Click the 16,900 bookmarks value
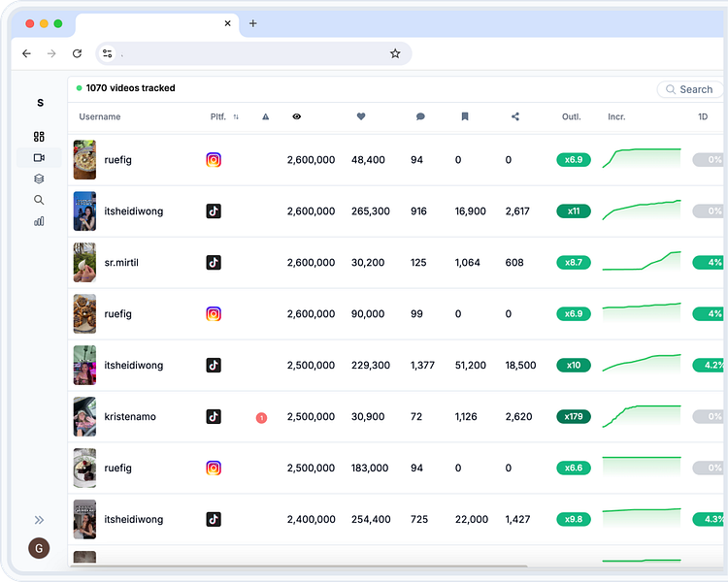Screen dimensions: 728x582 coord(471,211)
